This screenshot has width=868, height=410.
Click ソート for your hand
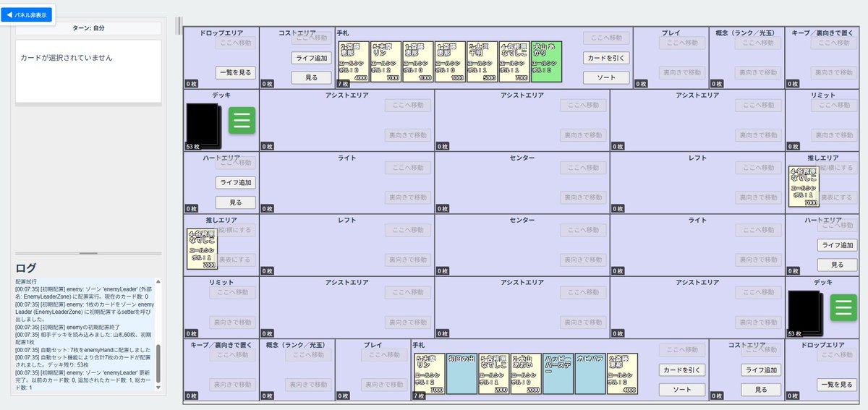point(682,389)
